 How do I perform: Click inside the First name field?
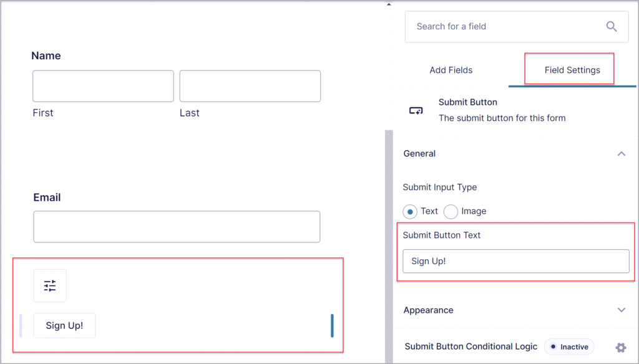coord(102,86)
